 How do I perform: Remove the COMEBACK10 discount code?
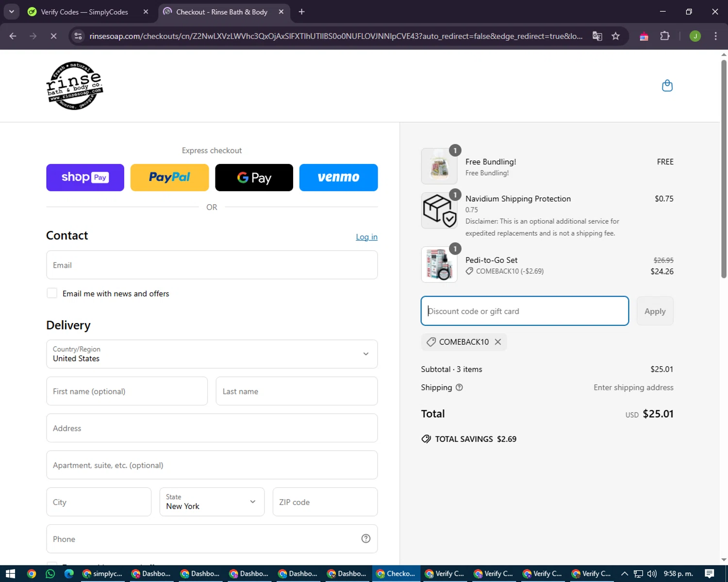(498, 342)
